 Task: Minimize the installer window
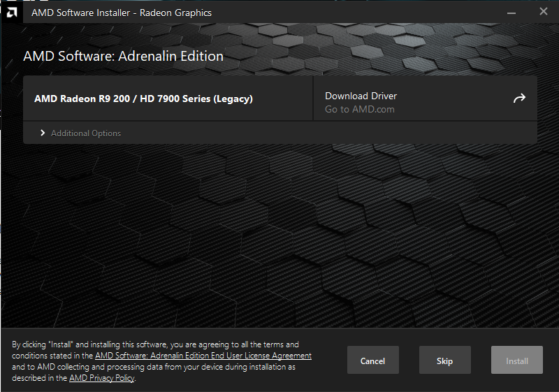[x=511, y=13]
